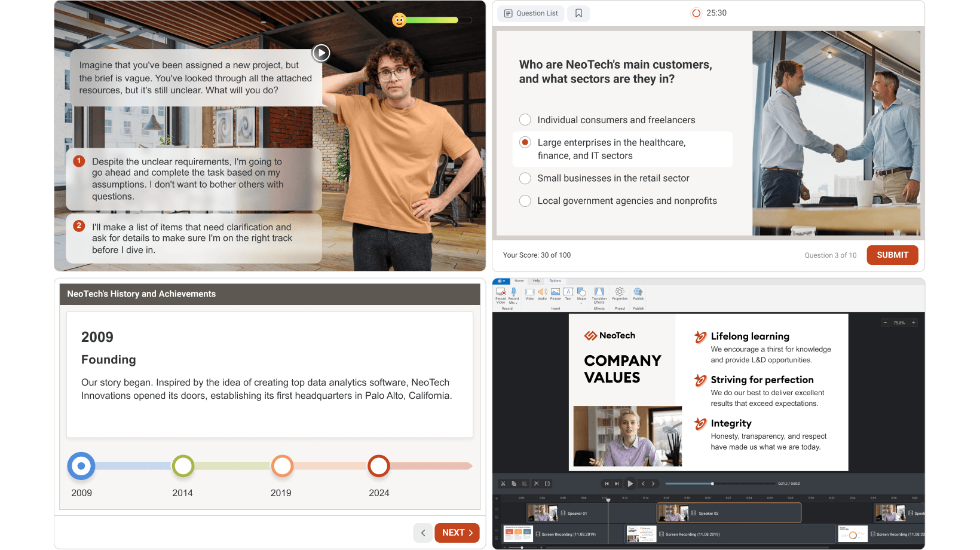980x550 pixels.
Task: Switch to the Options ribbon tab
Action: click(555, 281)
